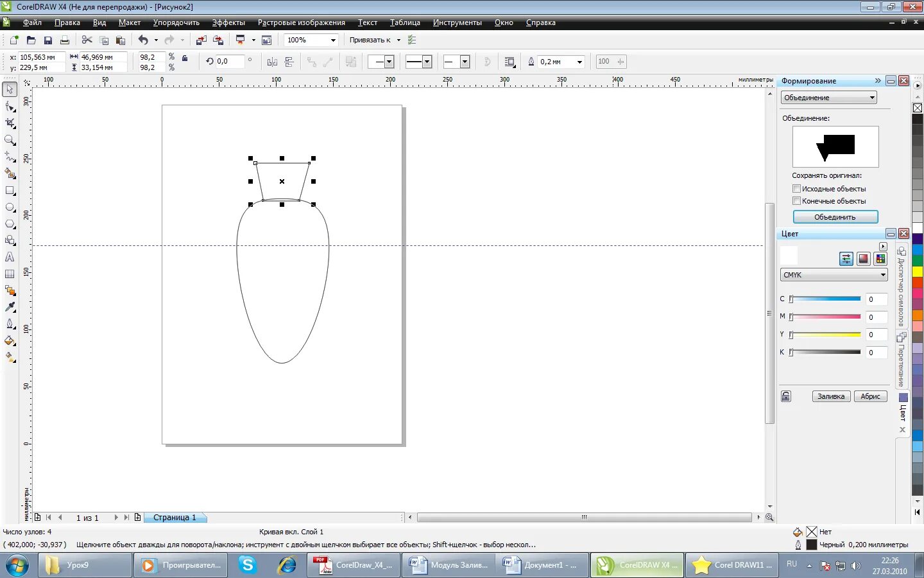Select the Rectangle tool

pos(10,190)
